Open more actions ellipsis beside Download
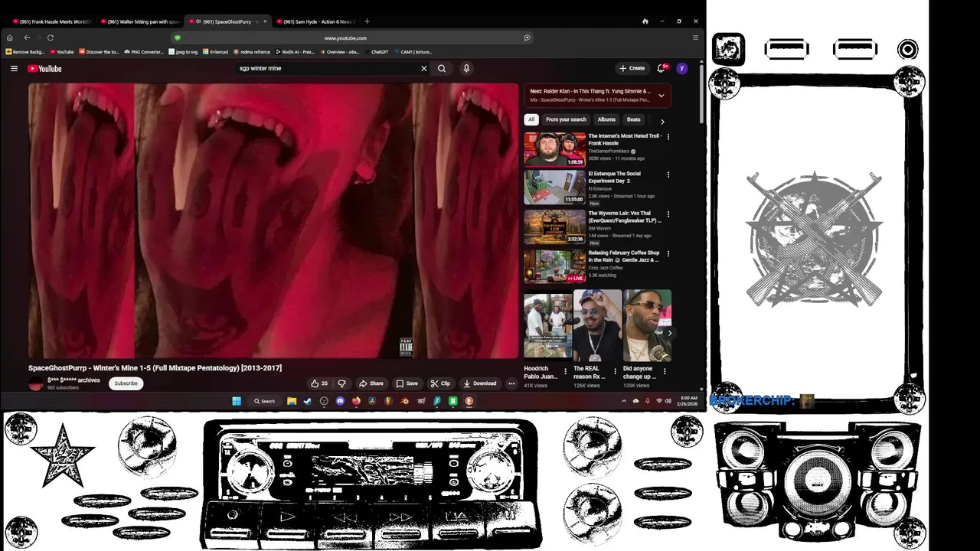The height and width of the screenshot is (551, 980). tap(511, 383)
